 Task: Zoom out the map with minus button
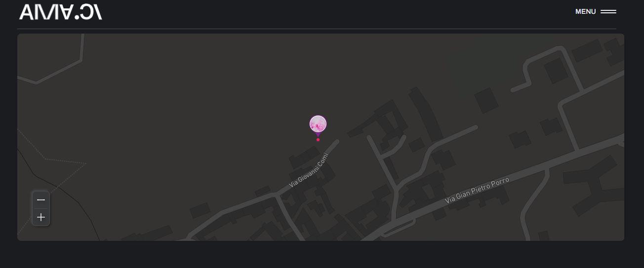(41, 200)
